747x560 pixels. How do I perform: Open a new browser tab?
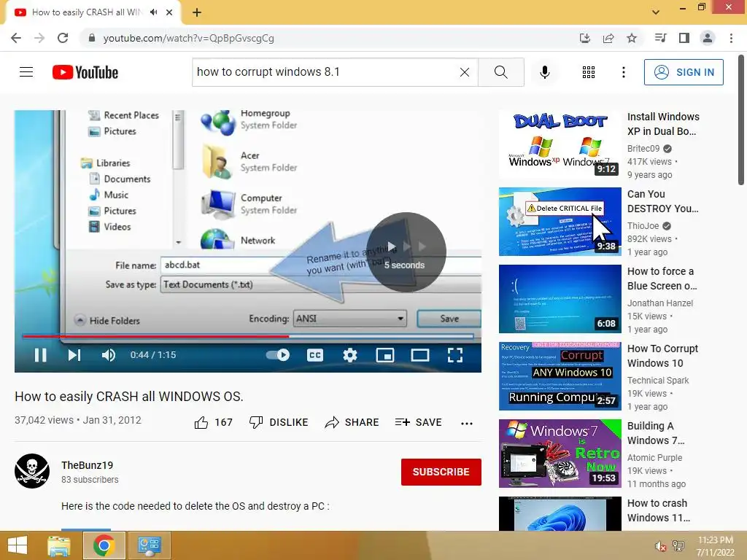click(x=197, y=12)
